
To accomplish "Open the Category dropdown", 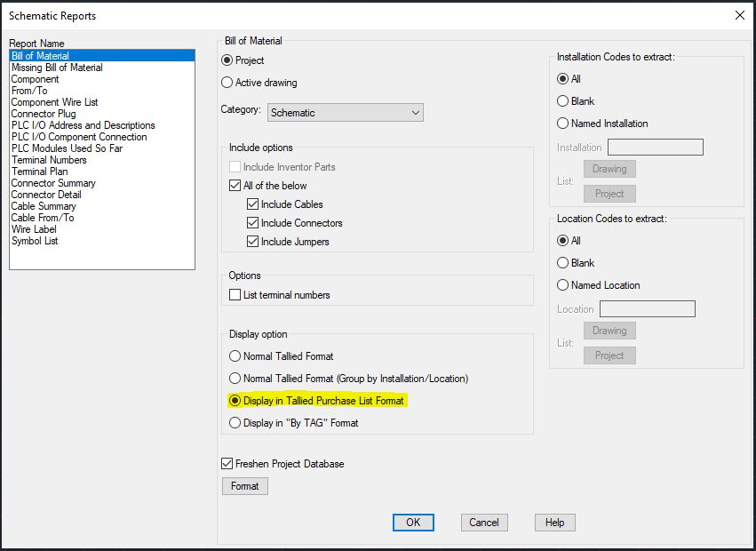I will pyautogui.click(x=415, y=112).
